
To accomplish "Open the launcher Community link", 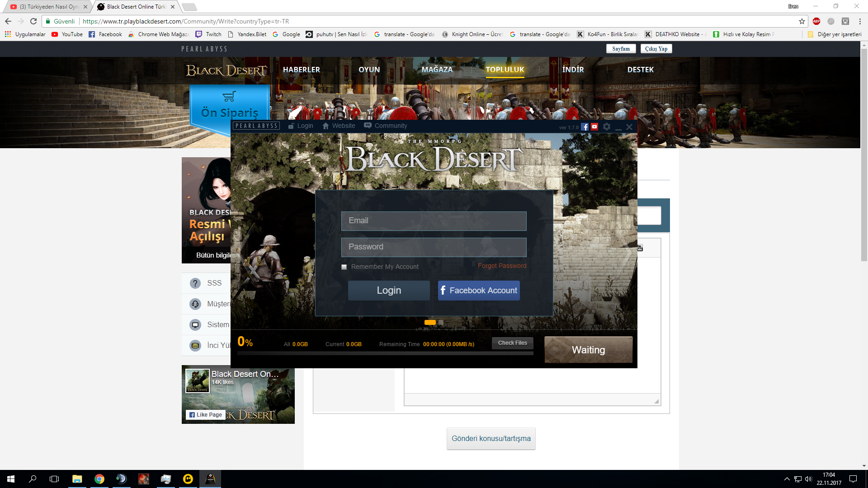I will (386, 126).
